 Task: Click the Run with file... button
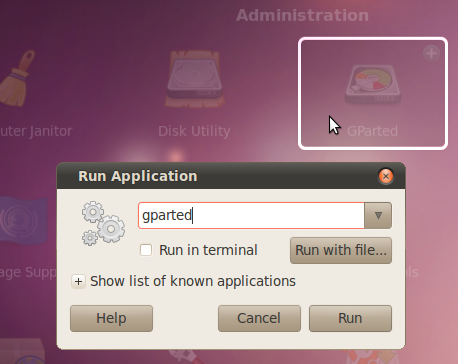click(x=341, y=250)
